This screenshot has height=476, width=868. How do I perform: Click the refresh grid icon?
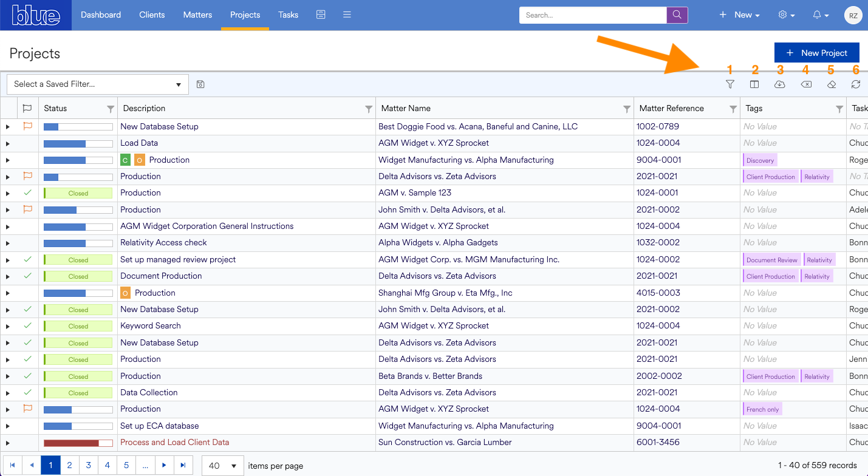tap(856, 84)
